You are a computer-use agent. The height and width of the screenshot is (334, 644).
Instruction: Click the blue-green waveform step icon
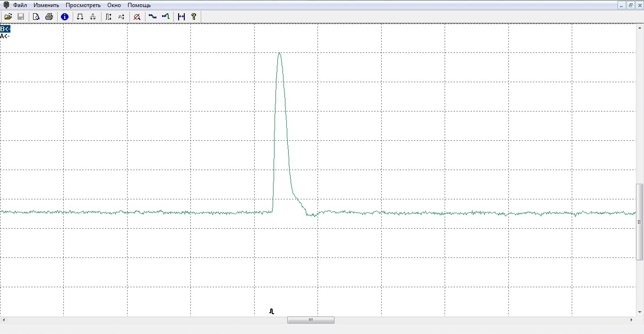tap(165, 17)
